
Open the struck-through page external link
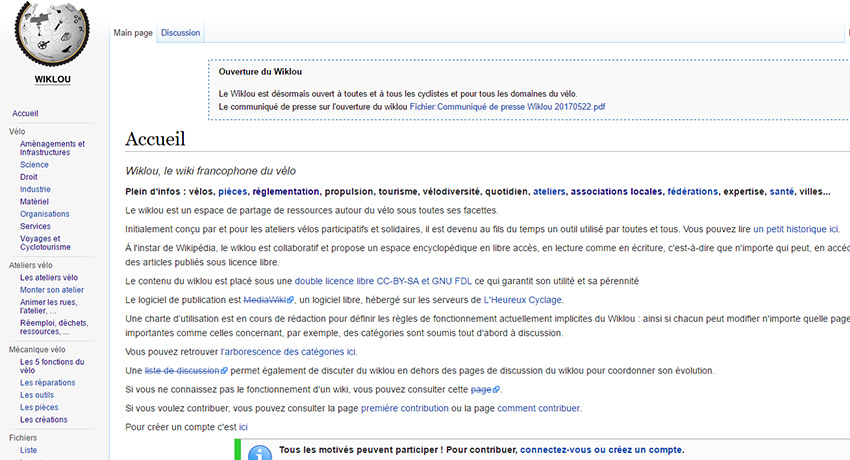(x=485, y=390)
